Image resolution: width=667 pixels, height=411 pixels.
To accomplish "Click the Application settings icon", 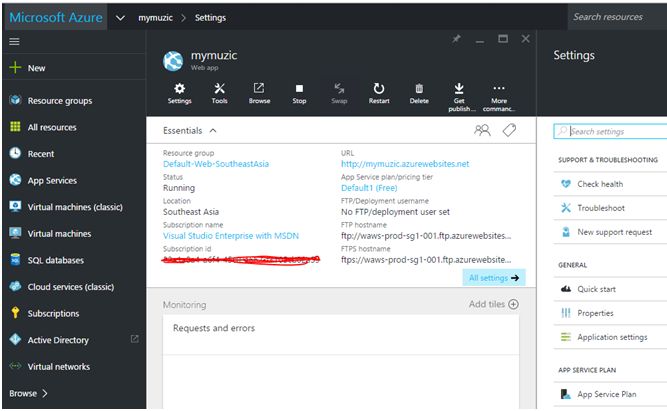I will [566, 337].
